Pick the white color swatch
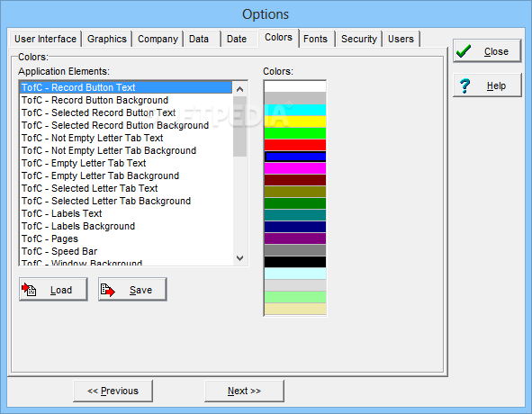This screenshot has width=532, height=414. coord(295,86)
